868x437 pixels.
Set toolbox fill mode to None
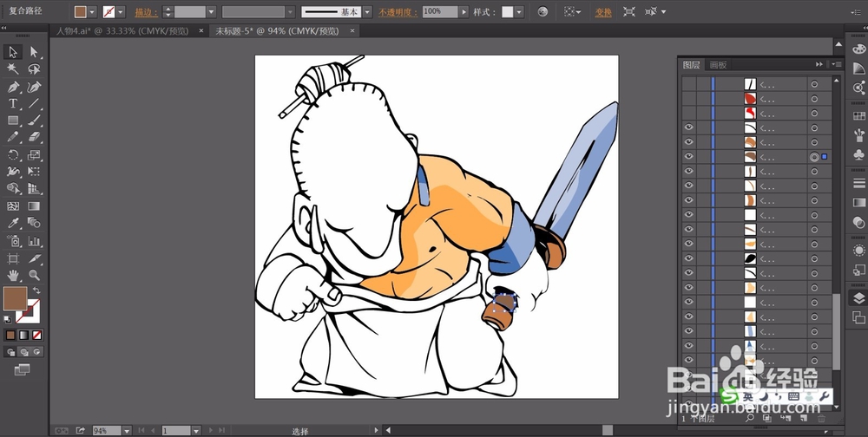[37, 335]
